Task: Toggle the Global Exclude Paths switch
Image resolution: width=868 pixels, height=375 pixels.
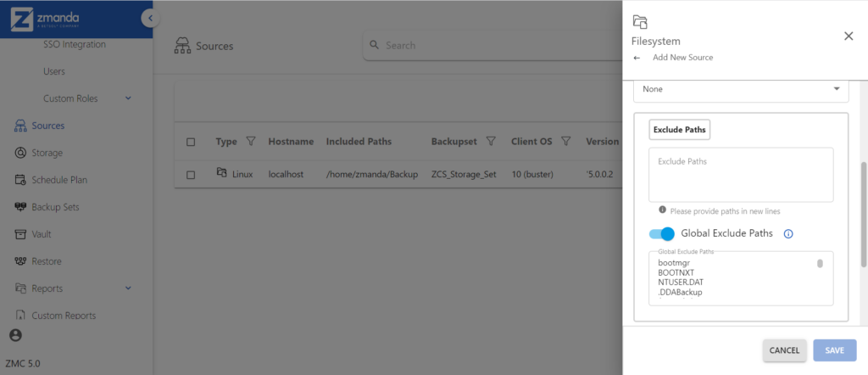Action: [x=662, y=234]
